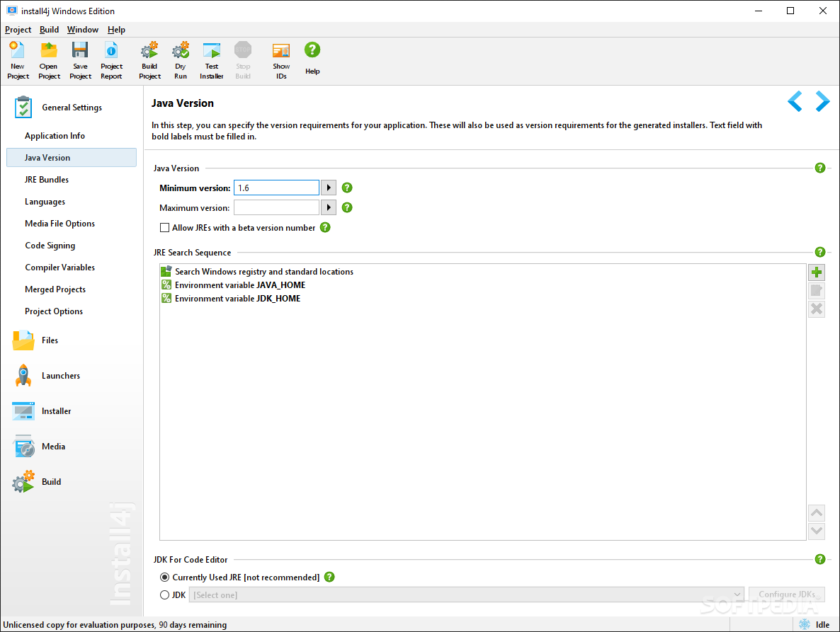
Task: Edit the selected search sequence entry
Action: (817, 291)
